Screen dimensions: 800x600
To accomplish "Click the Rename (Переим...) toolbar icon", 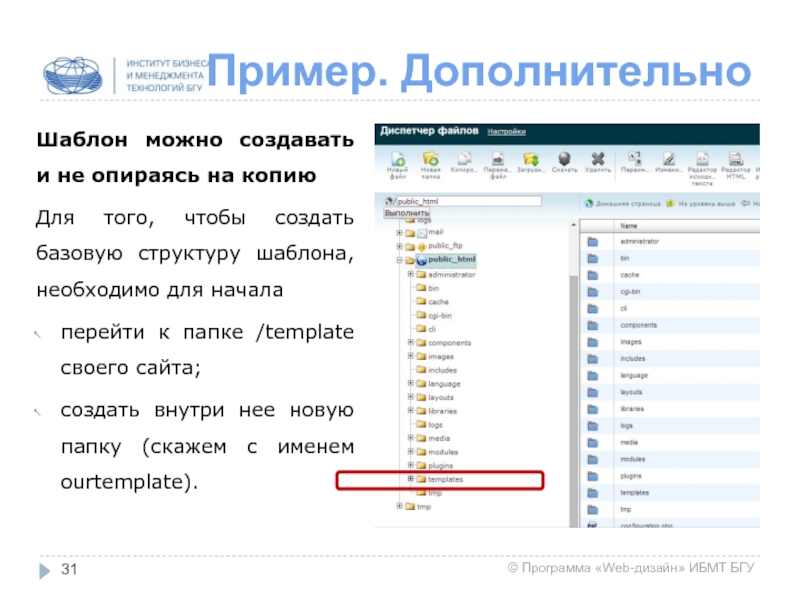I will [x=634, y=162].
